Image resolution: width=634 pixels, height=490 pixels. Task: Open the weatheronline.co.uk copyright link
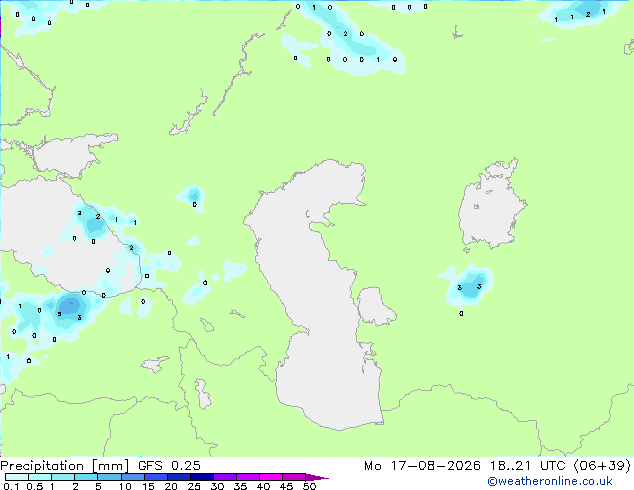click(x=549, y=481)
